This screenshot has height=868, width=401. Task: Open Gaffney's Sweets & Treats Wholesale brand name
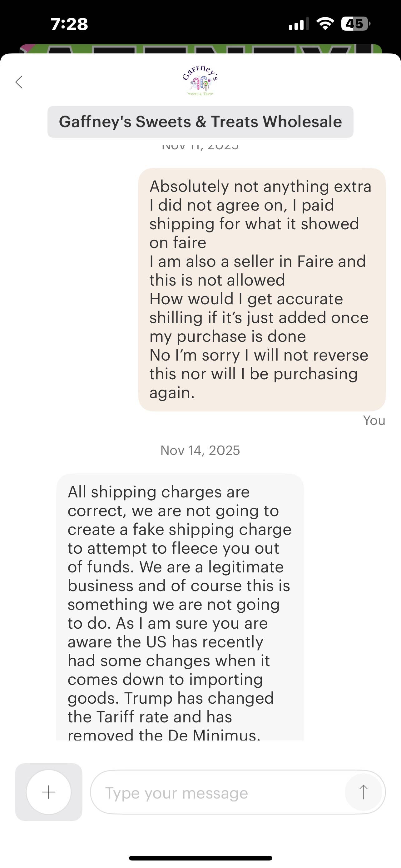(200, 122)
